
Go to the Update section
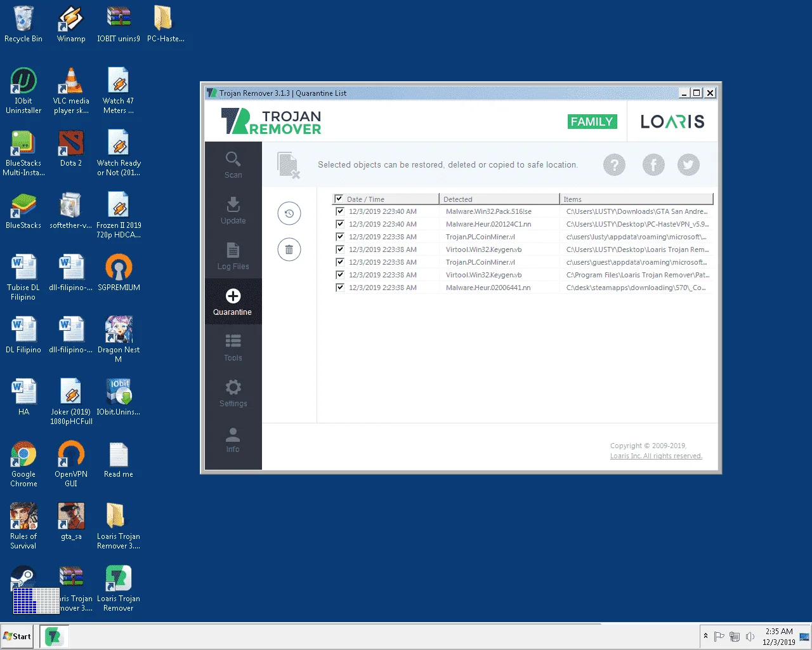pos(233,210)
